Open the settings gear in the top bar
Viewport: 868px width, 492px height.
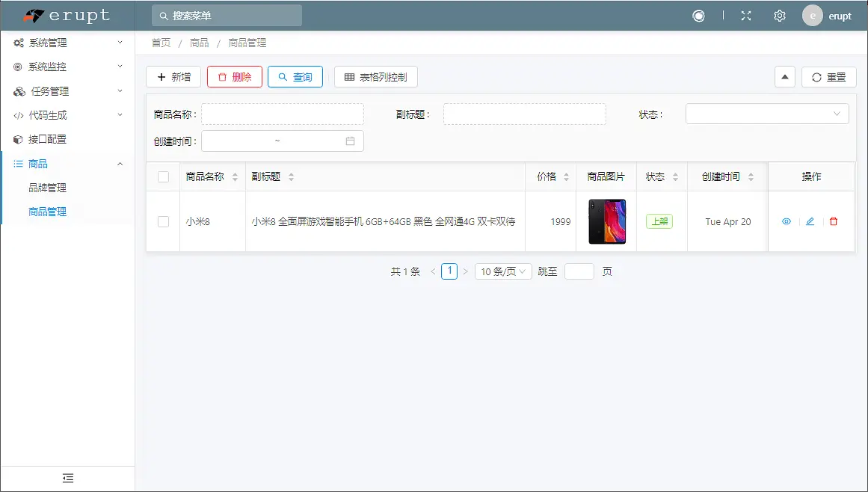click(x=779, y=15)
